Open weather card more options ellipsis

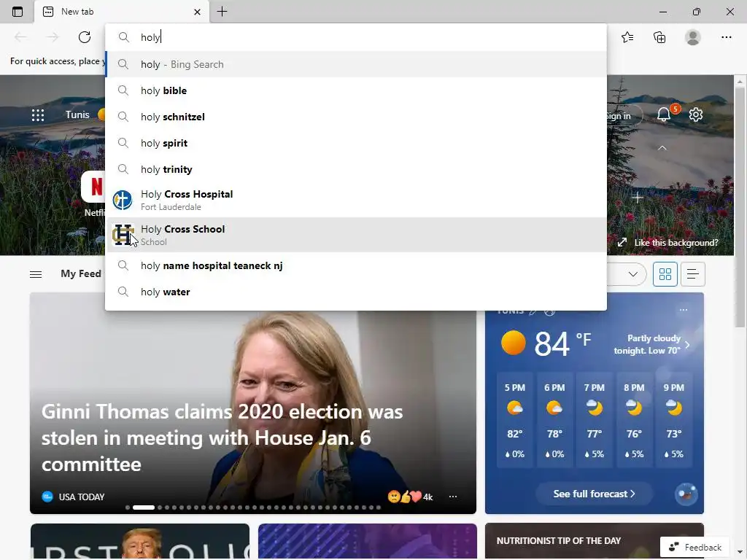[x=684, y=310]
